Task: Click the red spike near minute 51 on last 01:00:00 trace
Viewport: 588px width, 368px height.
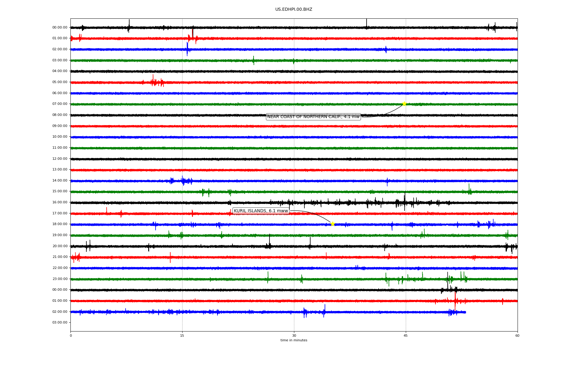Action: point(455,301)
